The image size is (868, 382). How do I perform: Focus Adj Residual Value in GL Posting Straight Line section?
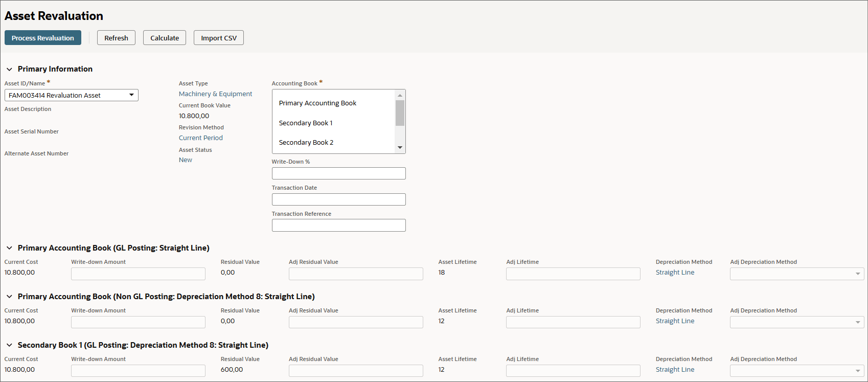(356, 274)
